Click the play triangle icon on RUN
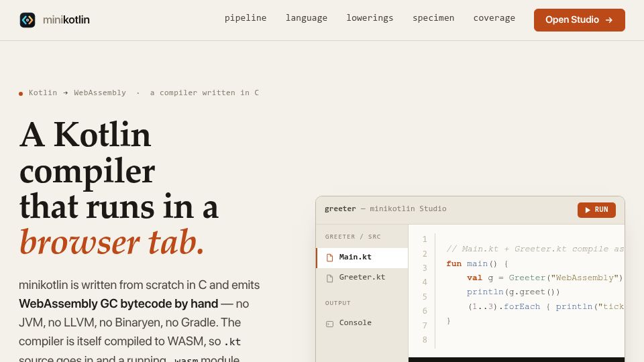The width and height of the screenshot is (644, 362). (x=588, y=210)
